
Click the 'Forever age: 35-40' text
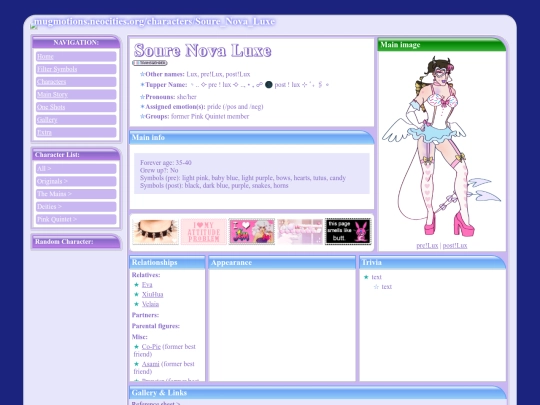pos(166,163)
